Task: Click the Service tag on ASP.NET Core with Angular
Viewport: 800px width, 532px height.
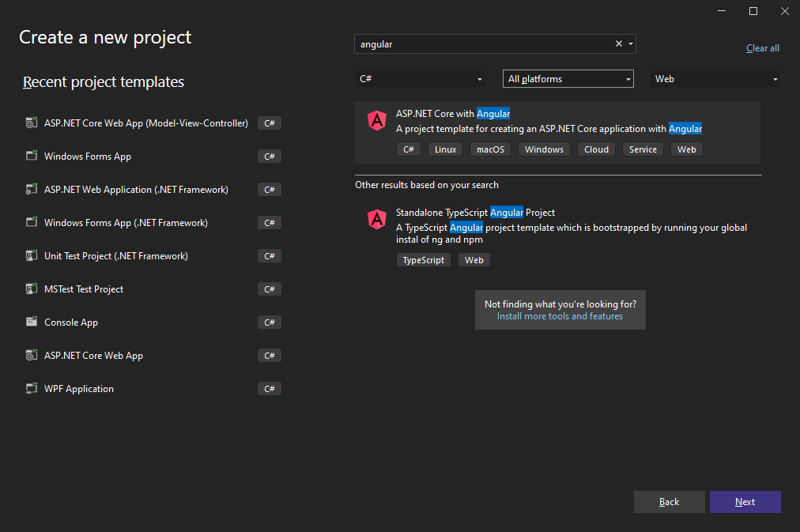Action: [643, 149]
